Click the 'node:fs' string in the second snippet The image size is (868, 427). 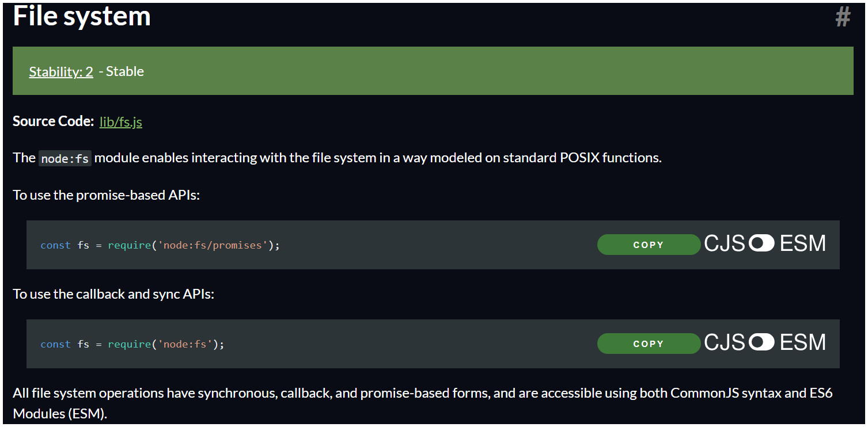(x=185, y=344)
